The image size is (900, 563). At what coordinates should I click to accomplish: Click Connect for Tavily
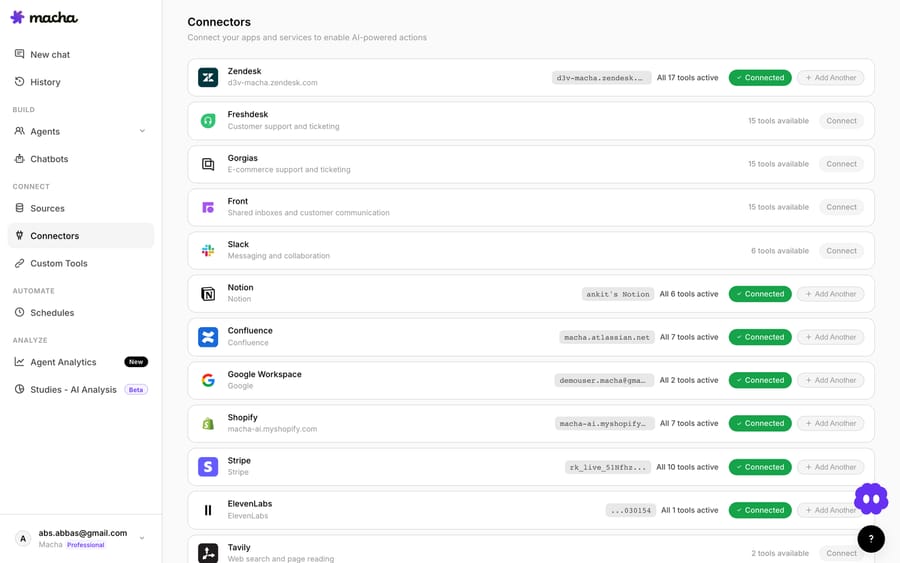[x=841, y=553]
